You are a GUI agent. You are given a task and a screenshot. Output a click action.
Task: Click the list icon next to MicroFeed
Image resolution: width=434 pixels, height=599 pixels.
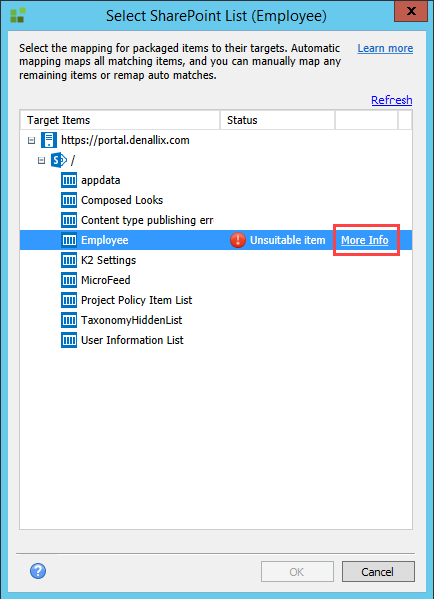coord(69,280)
